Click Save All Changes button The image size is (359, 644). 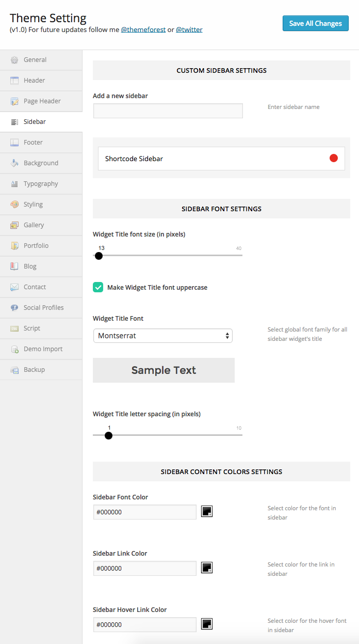[x=315, y=23]
